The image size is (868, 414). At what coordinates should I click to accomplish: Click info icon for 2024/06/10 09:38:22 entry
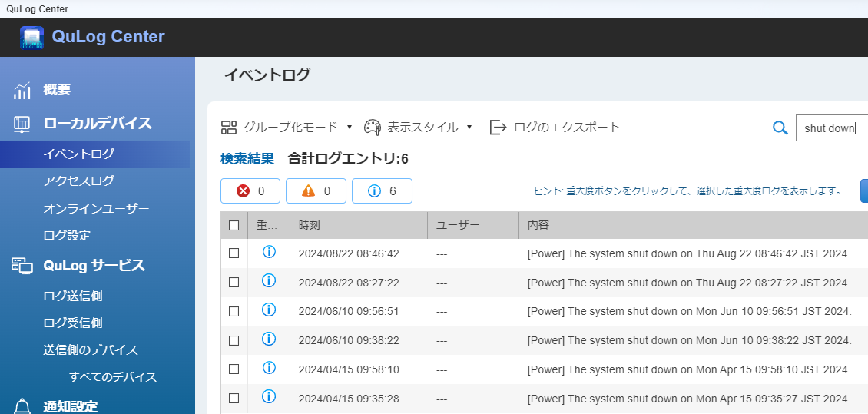click(x=269, y=339)
